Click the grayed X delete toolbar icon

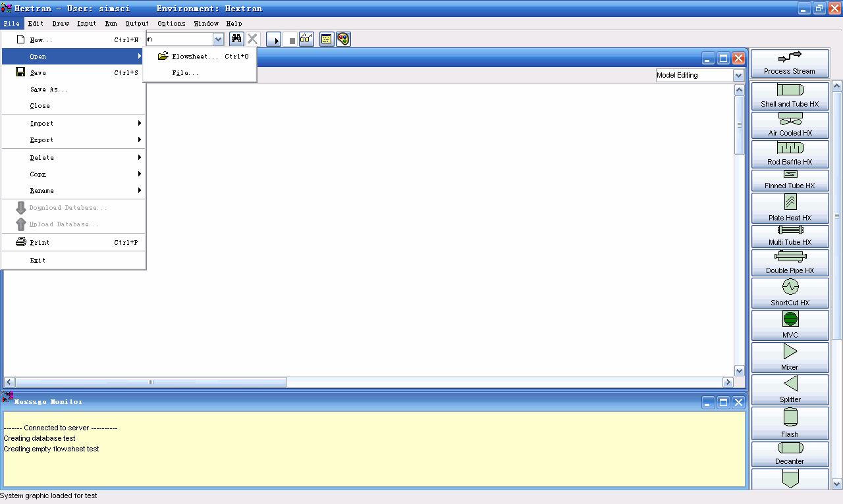(x=253, y=39)
